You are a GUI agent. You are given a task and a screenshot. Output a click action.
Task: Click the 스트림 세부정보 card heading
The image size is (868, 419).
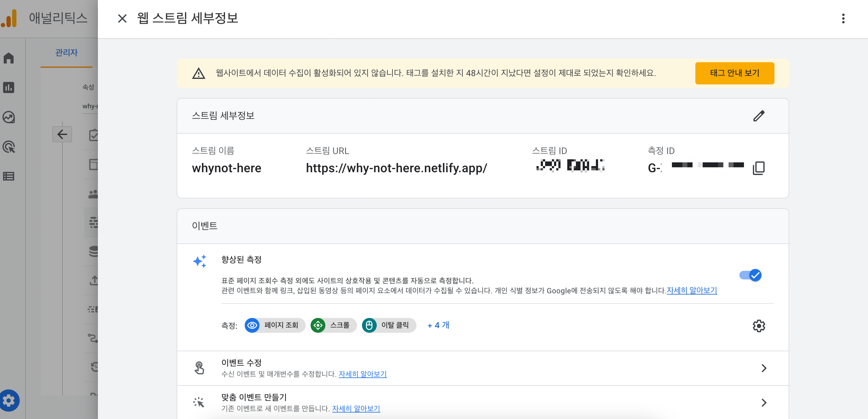tap(223, 115)
